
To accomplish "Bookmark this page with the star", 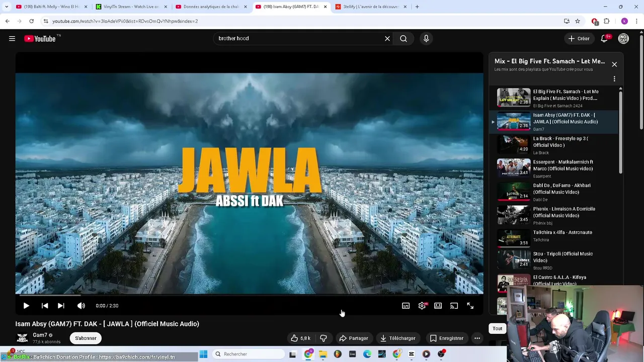I will (578, 21).
